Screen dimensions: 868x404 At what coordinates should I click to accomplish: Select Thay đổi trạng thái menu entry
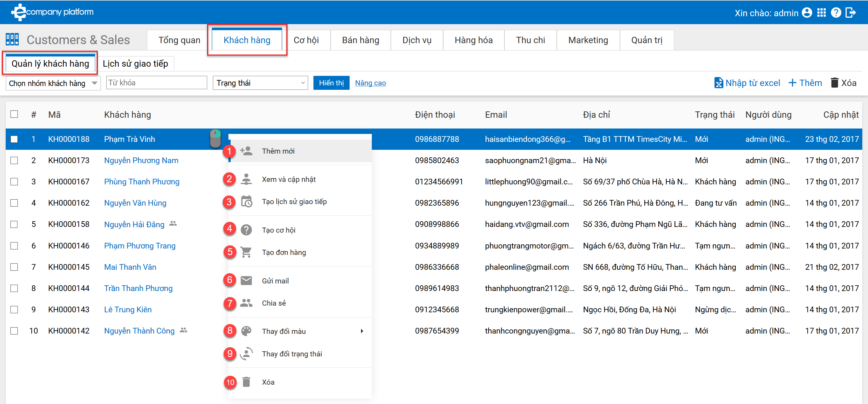tap(300, 354)
